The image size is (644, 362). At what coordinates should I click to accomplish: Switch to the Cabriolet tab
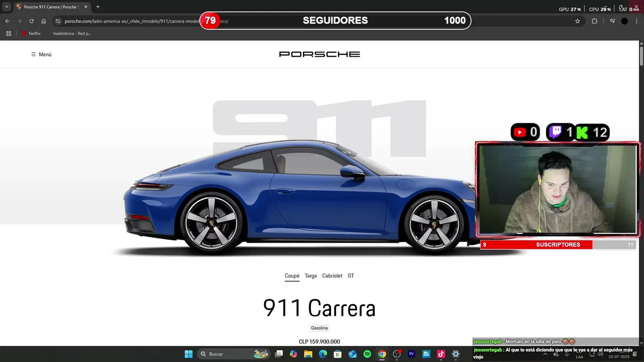[x=332, y=276]
